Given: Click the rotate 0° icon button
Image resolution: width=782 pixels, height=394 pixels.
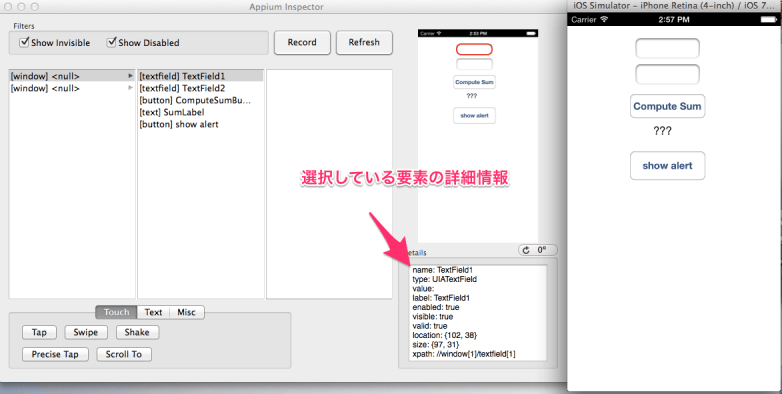Looking at the screenshot, I should pyautogui.click(x=538, y=250).
